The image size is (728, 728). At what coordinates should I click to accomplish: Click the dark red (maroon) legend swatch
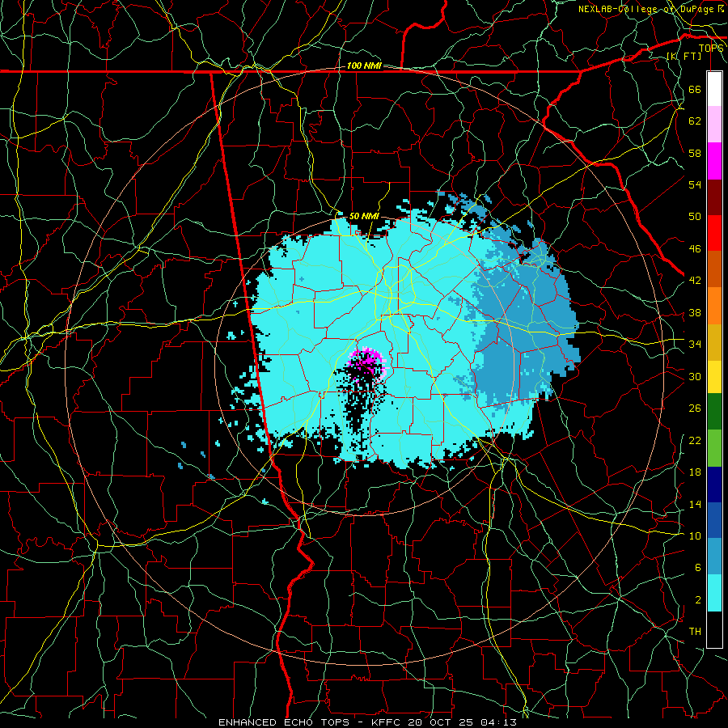[714, 197]
